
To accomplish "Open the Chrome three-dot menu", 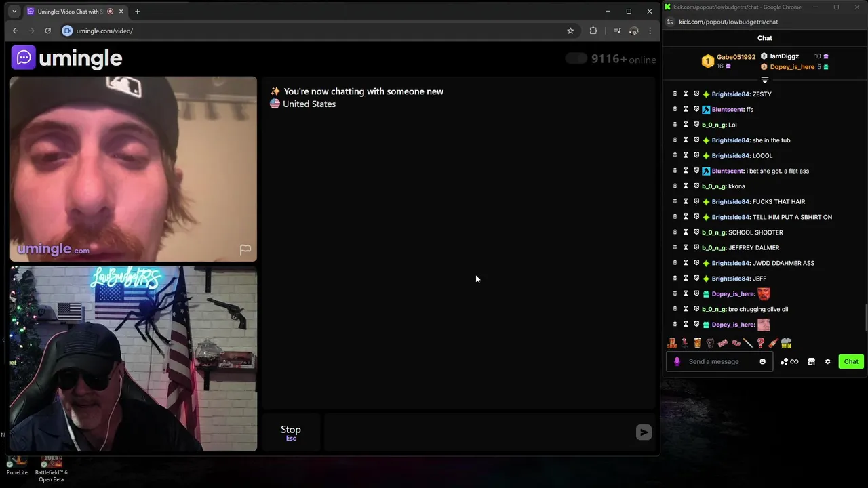I will pos(650,30).
